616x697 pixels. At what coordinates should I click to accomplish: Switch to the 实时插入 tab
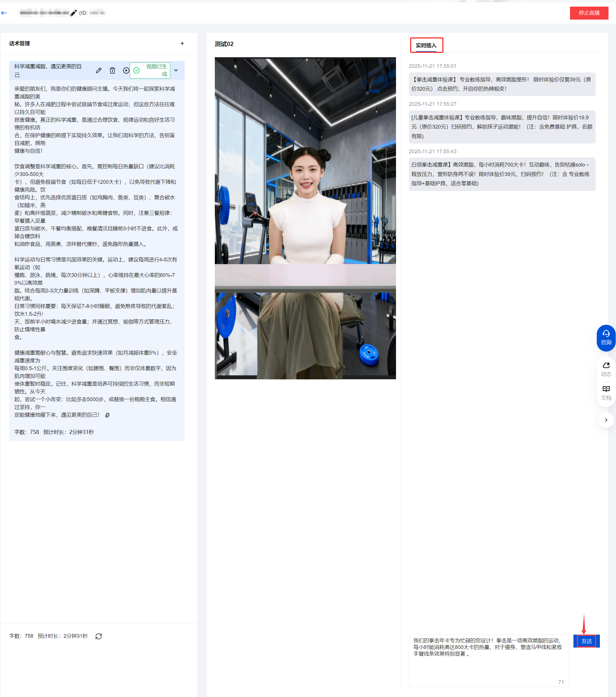426,45
